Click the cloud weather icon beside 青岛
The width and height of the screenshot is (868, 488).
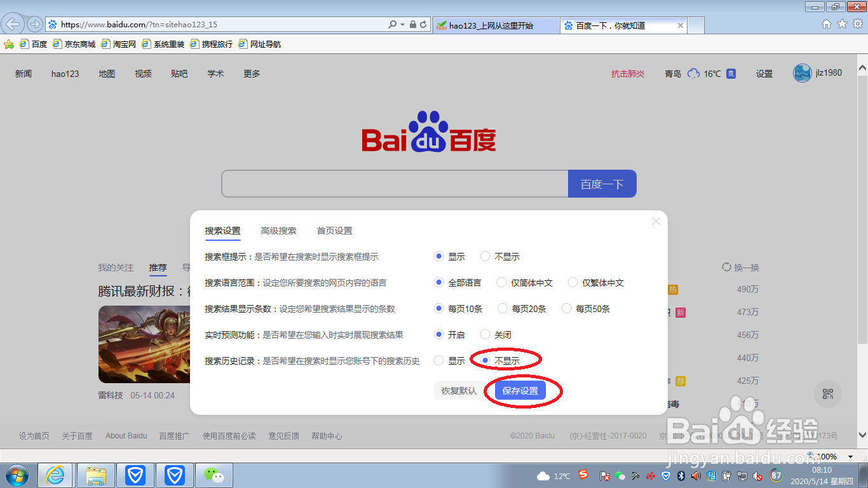tap(693, 74)
